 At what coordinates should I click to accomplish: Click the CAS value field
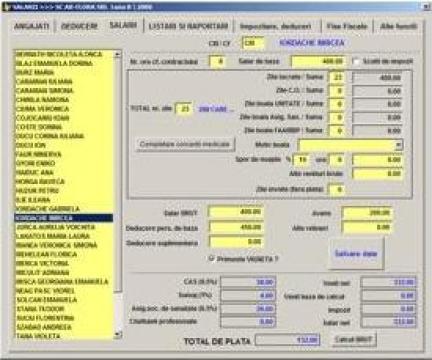pos(248,282)
